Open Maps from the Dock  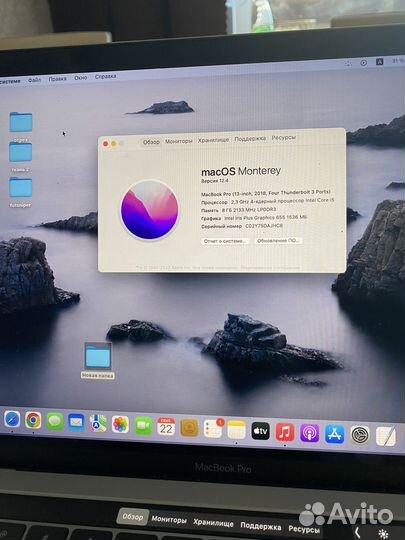[x=98, y=424]
